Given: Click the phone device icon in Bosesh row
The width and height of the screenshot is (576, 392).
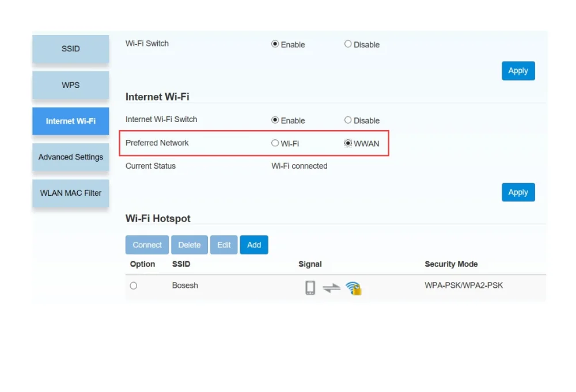Looking at the screenshot, I should [x=310, y=287].
